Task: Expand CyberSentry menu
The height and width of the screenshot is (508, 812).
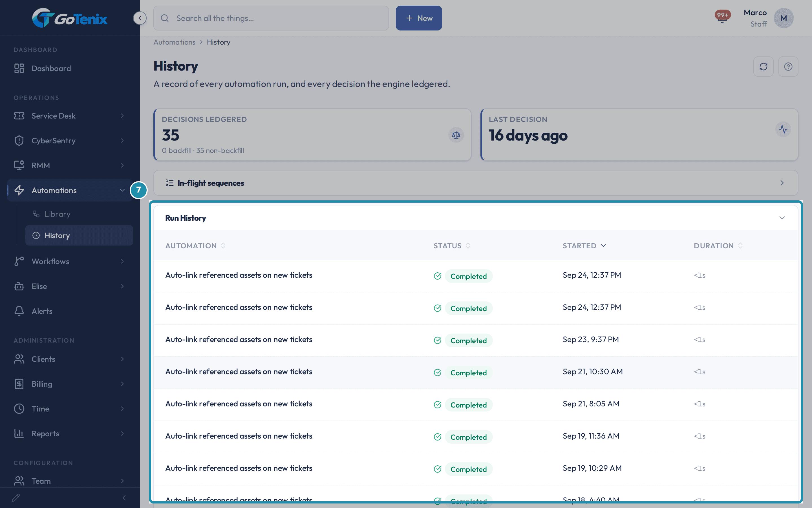Action: [x=70, y=141]
